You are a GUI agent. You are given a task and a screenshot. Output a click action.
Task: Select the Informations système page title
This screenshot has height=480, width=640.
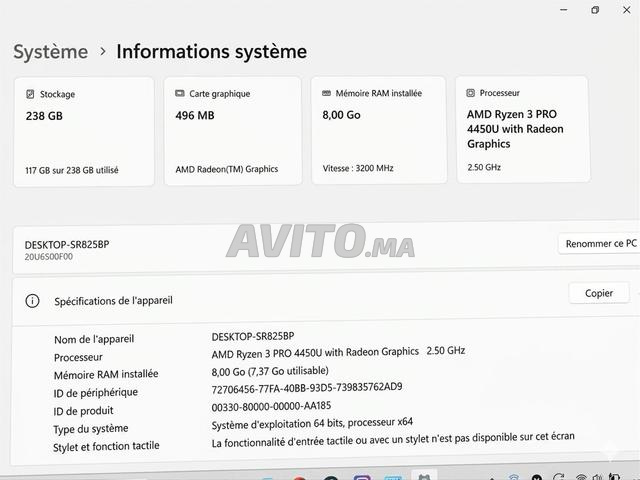211,52
